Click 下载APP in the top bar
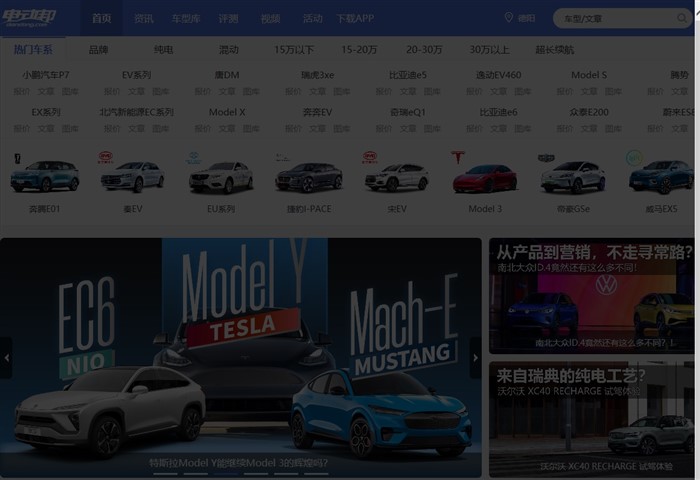 tap(355, 18)
